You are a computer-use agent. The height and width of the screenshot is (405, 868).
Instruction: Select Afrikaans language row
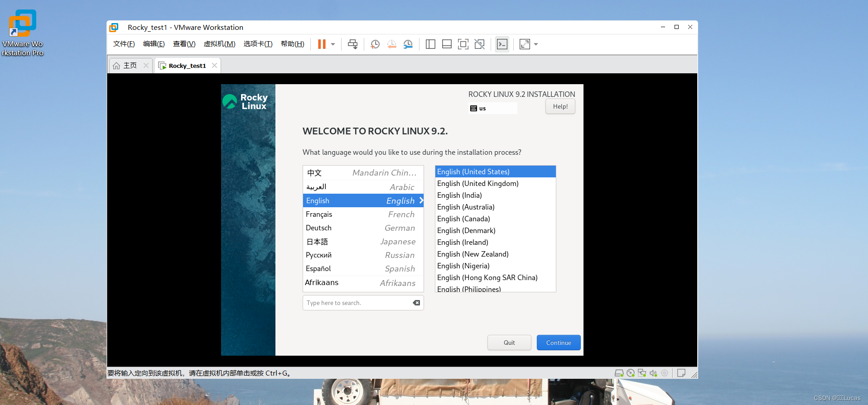363,283
